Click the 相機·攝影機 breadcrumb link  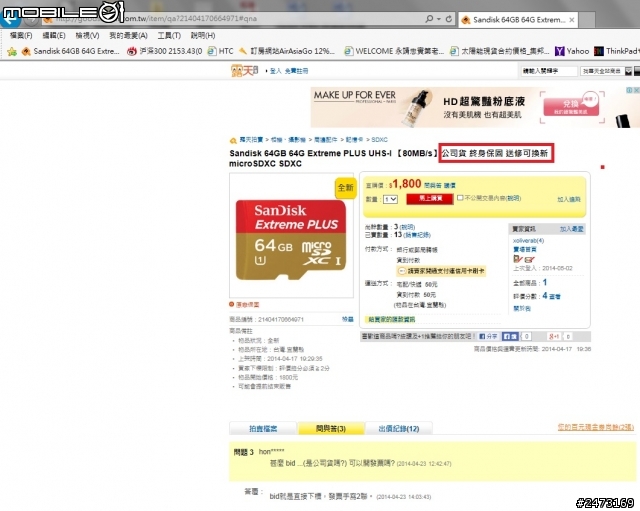pyautogui.click(x=288, y=140)
